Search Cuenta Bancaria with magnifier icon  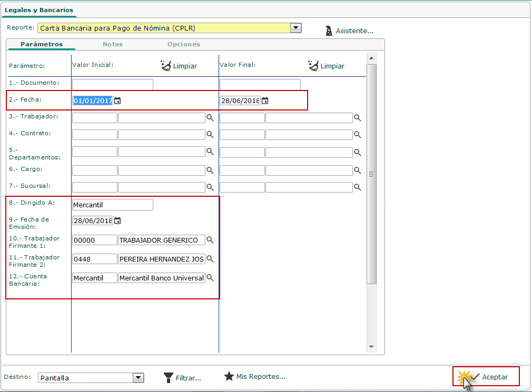210,278
